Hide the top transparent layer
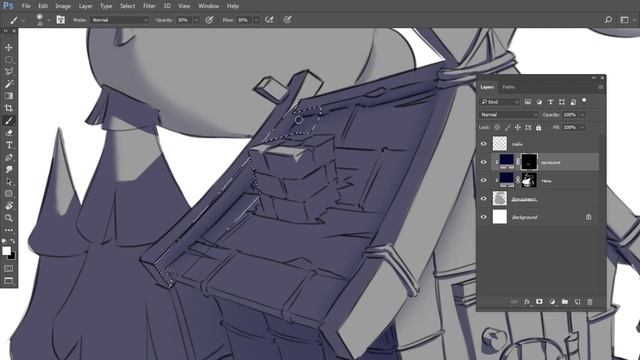 [x=484, y=144]
